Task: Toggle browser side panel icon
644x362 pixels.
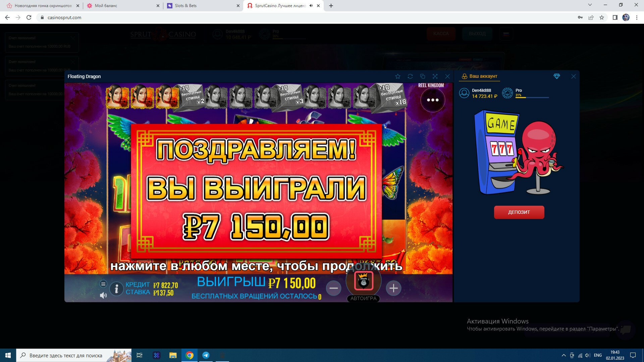Action: click(x=615, y=17)
